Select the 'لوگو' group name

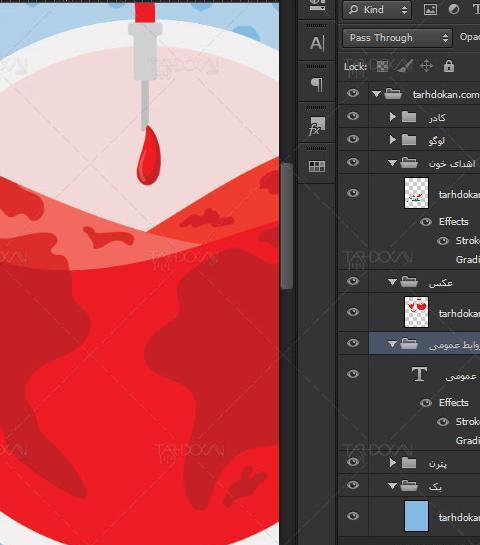coord(437,140)
